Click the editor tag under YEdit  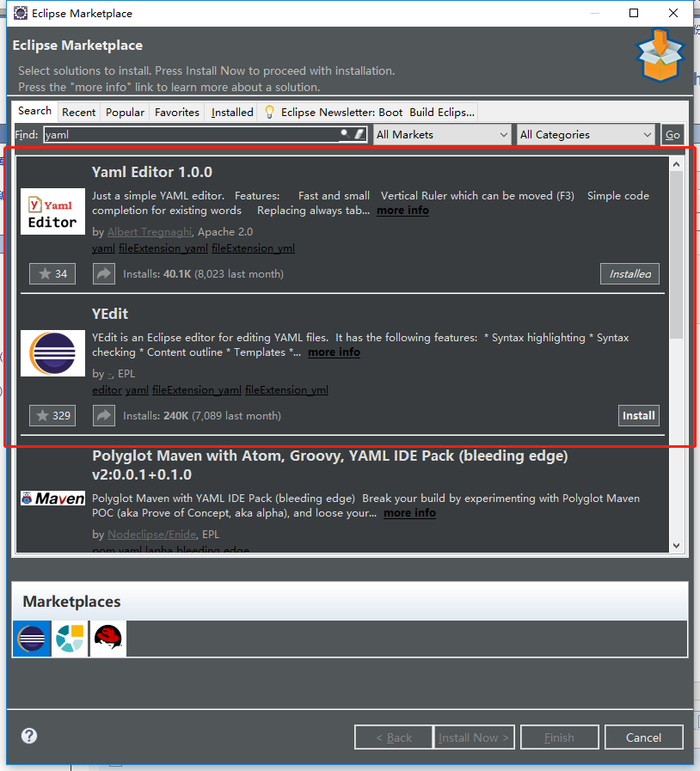[x=107, y=390]
